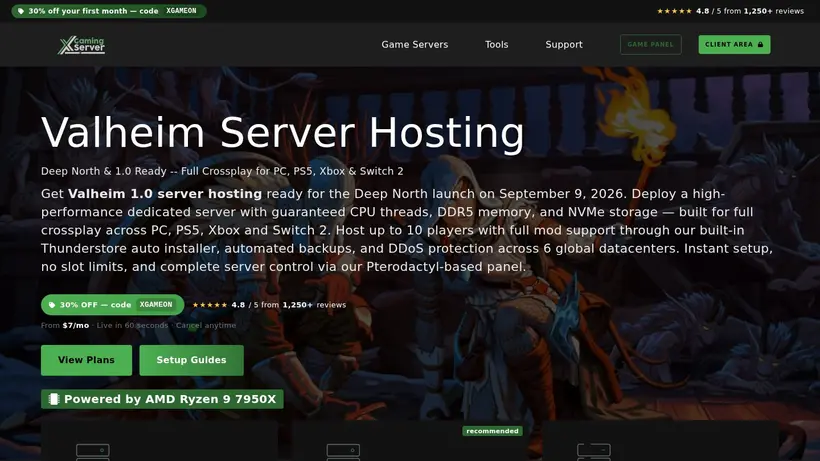Viewport: 820px width, 461px height.
Task: Open the Game Servers menu
Action: pyautogui.click(x=415, y=45)
